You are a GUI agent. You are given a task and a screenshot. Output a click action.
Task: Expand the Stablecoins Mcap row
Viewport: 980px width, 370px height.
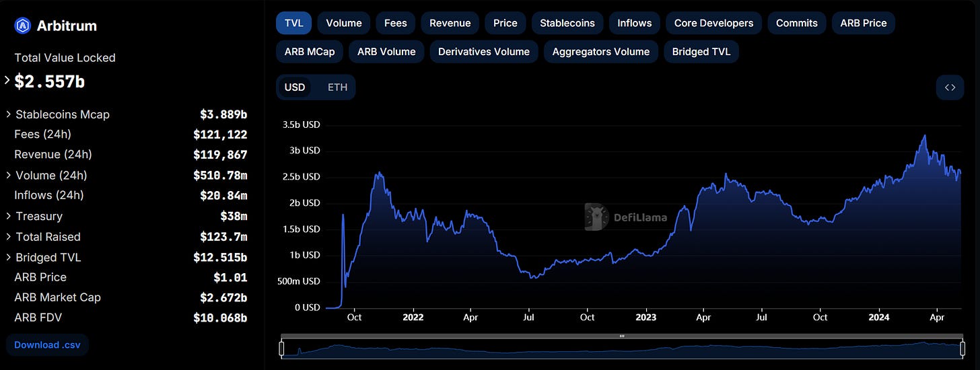(8, 114)
